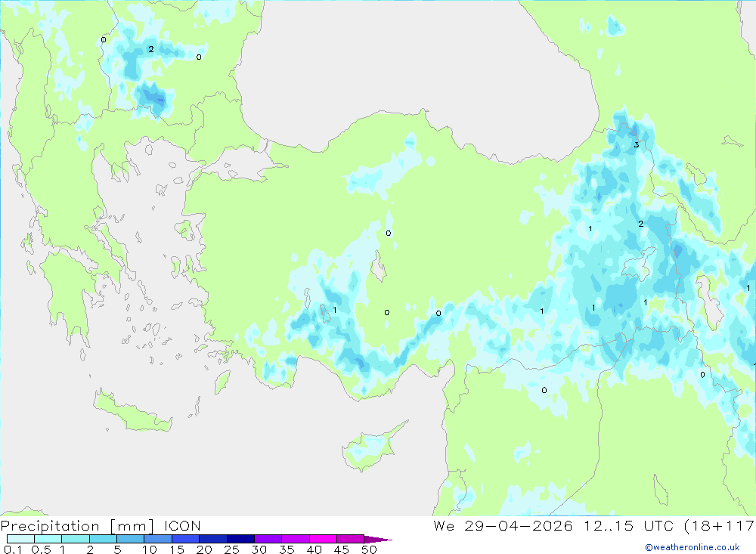Viewport: 756px width, 554px height.
Task: Click the legend scale label '50'
Action: point(370,549)
